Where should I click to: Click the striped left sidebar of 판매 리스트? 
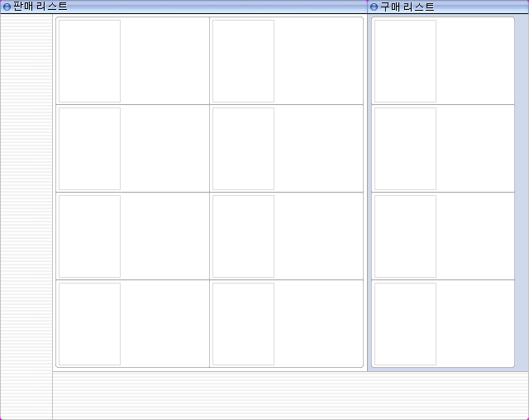click(26, 215)
